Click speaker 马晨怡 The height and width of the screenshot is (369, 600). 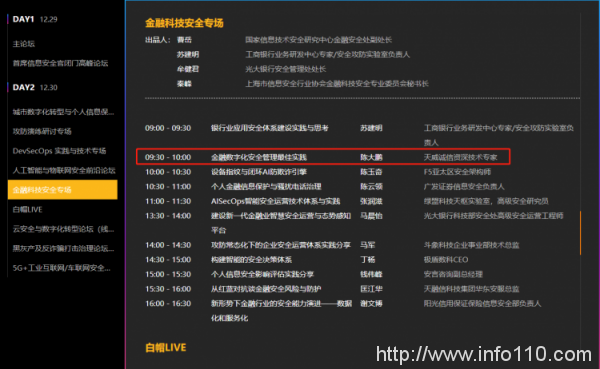pyautogui.click(x=371, y=216)
